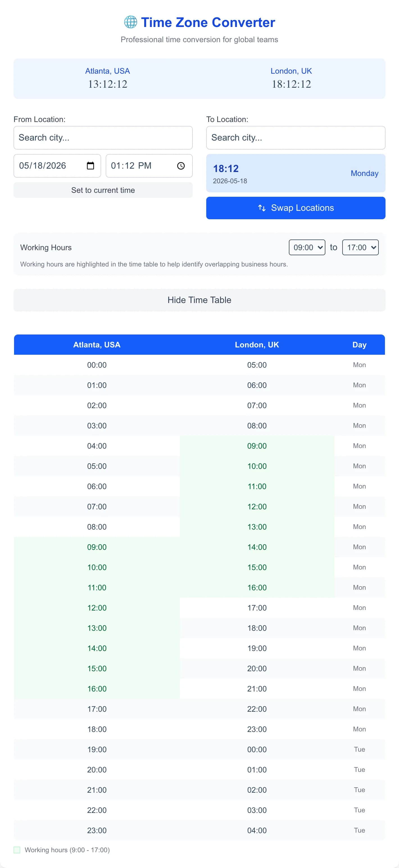Click London 16:00 highlighted cell
Screen dimensions: 399x868
coord(257,587)
